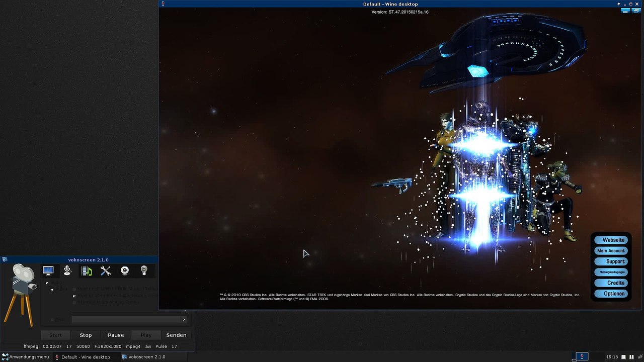Show the Credits screen

click(611, 283)
